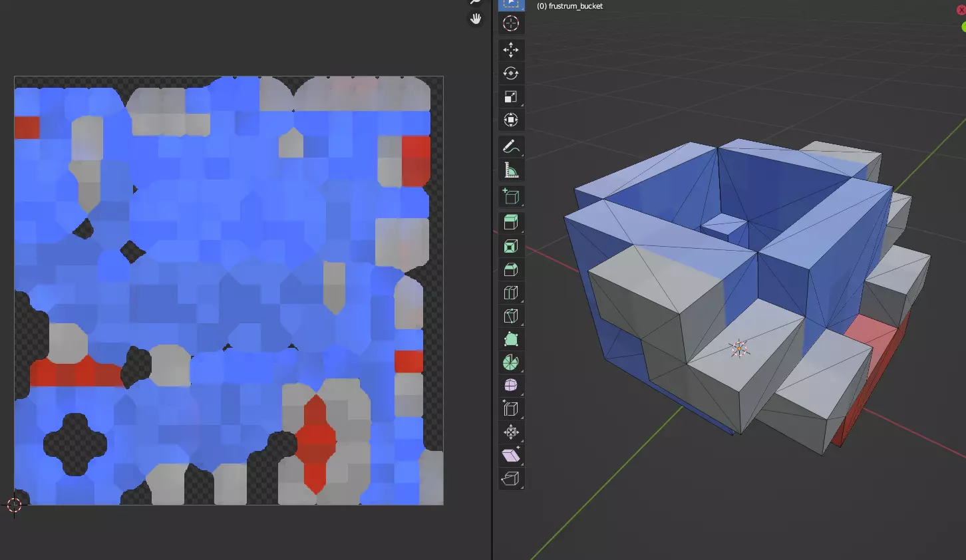Pick the Annotate pencil tool
Viewport: 966px width, 560px height.
(511, 146)
